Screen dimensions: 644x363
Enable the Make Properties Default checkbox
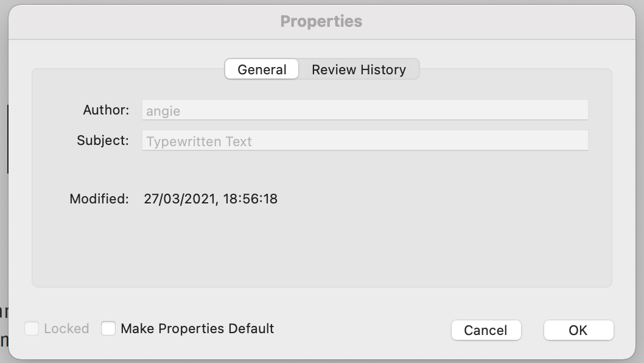pyautogui.click(x=108, y=328)
